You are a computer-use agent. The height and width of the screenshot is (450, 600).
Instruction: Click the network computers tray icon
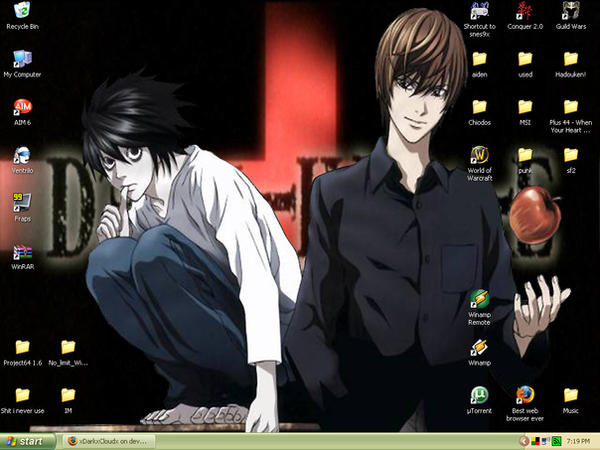pyautogui.click(x=546, y=442)
